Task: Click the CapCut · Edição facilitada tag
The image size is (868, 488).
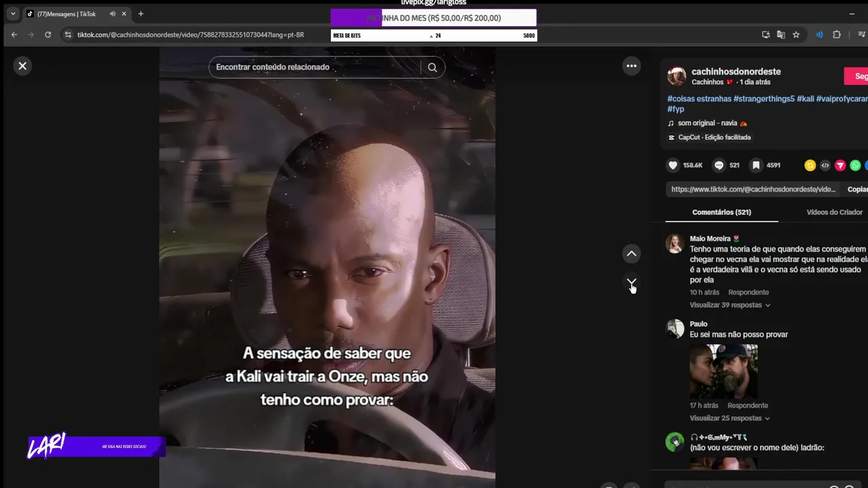Action: pos(709,138)
